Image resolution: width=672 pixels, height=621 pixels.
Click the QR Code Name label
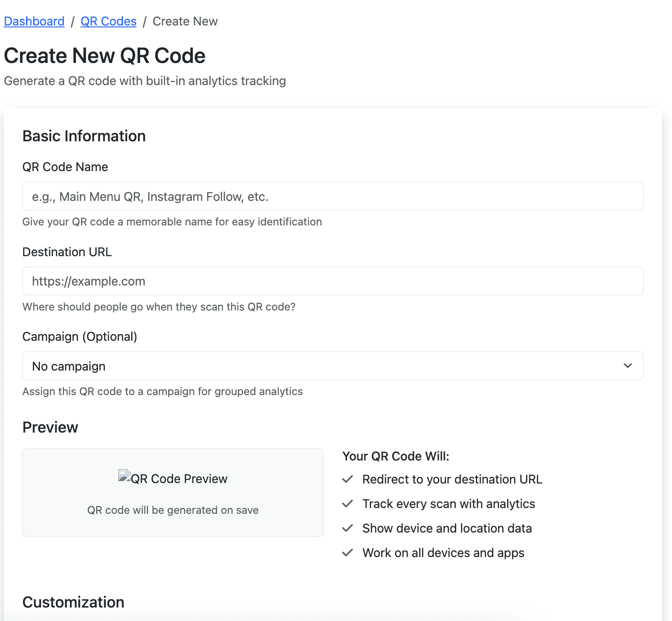(65, 167)
